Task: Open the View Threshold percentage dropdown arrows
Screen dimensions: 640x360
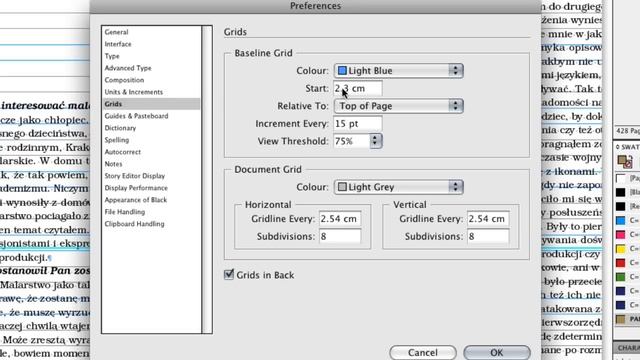Action: click(376, 141)
